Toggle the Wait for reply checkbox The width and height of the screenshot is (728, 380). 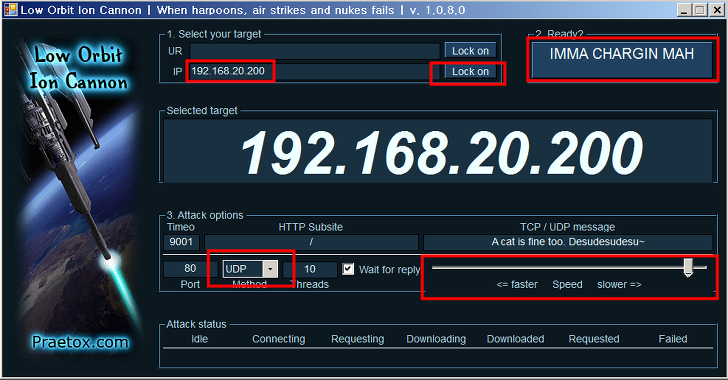point(348,269)
